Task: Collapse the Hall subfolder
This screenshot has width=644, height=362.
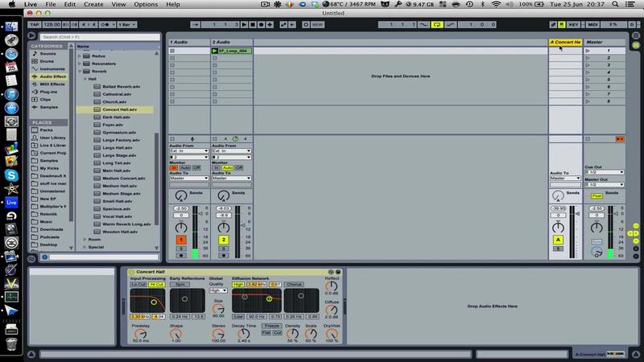Action: 85,79
